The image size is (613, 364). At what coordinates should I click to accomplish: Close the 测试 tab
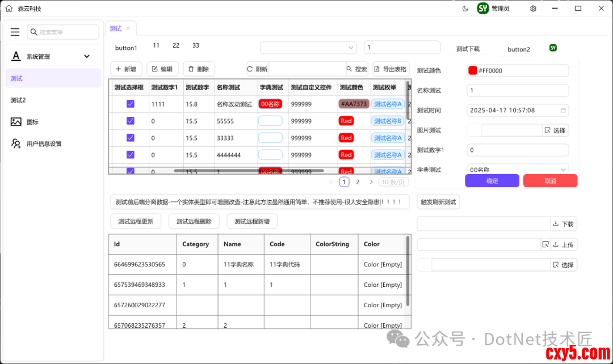[x=128, y=28]
